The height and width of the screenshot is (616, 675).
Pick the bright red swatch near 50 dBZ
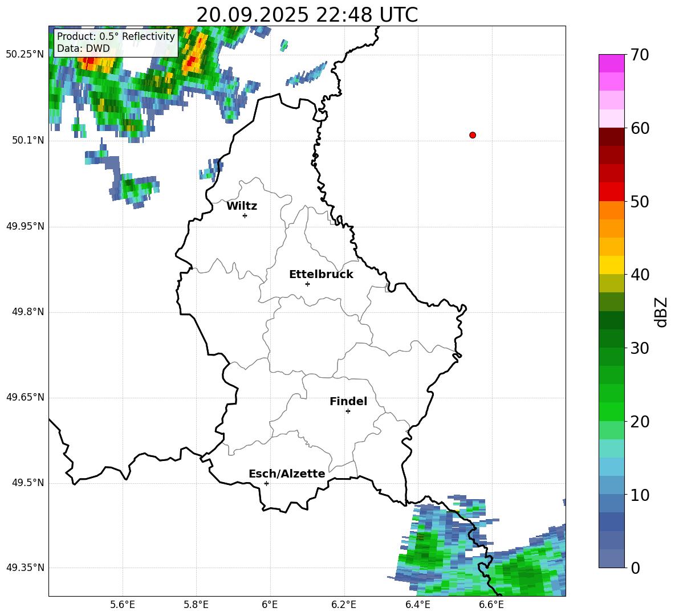pyautogui.click(x=611, y=192)
